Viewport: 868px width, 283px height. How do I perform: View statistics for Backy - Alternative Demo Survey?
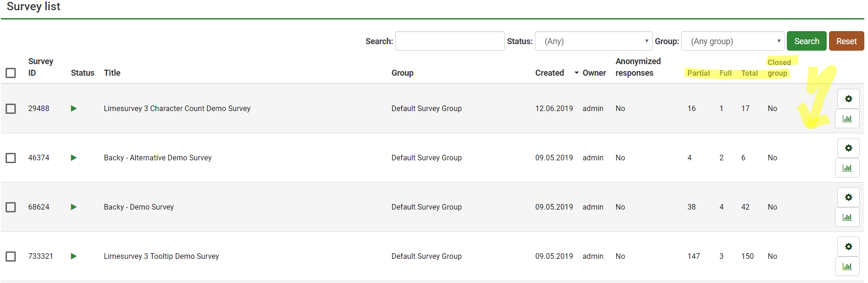click(847, 168)
